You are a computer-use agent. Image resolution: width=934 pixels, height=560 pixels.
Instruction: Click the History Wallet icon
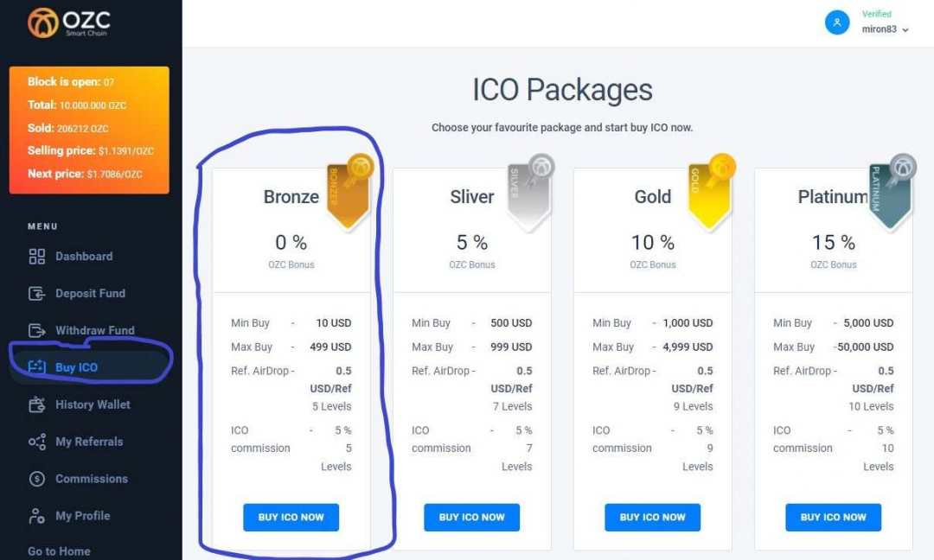point(37,404)
